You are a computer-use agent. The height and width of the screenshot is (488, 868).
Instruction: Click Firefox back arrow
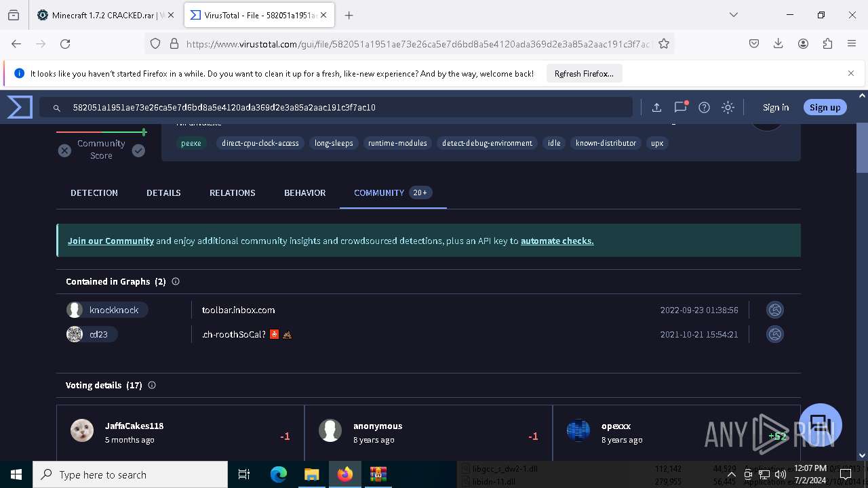(16, 43)
